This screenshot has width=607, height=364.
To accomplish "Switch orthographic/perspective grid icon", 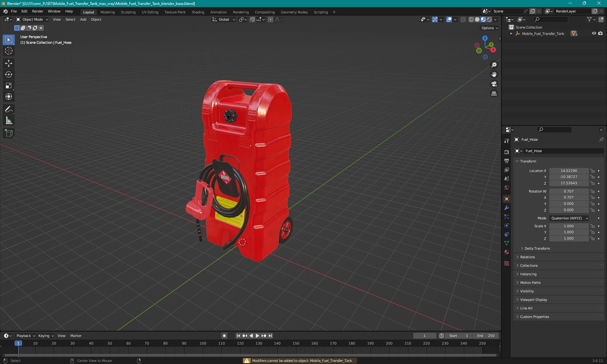I will (x=494, y=93).
